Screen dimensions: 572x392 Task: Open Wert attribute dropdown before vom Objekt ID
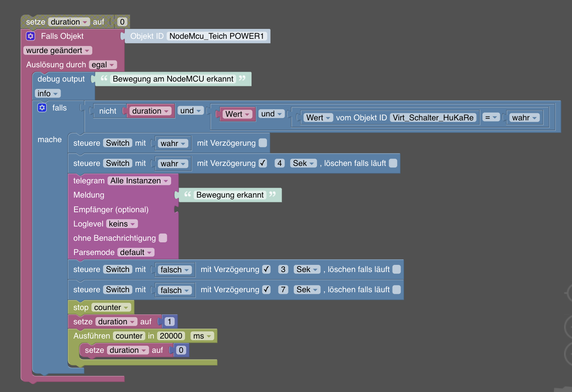point(318,118)
